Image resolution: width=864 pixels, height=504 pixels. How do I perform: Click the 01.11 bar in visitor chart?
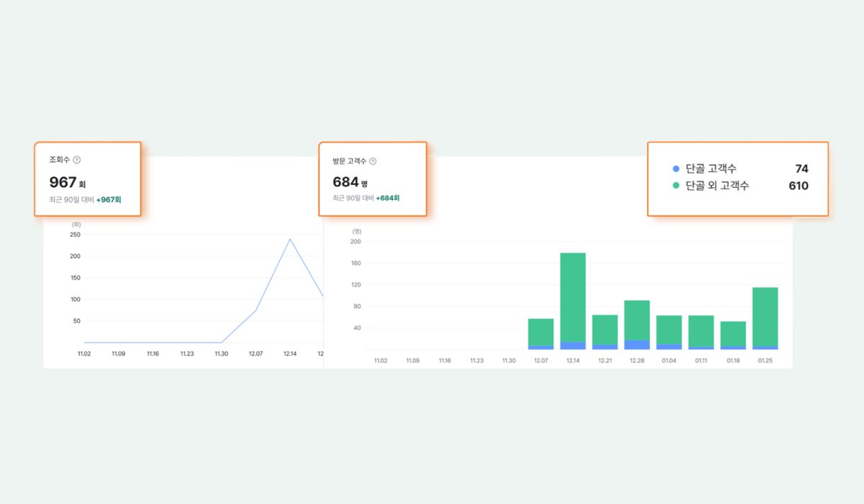[701, 333]
